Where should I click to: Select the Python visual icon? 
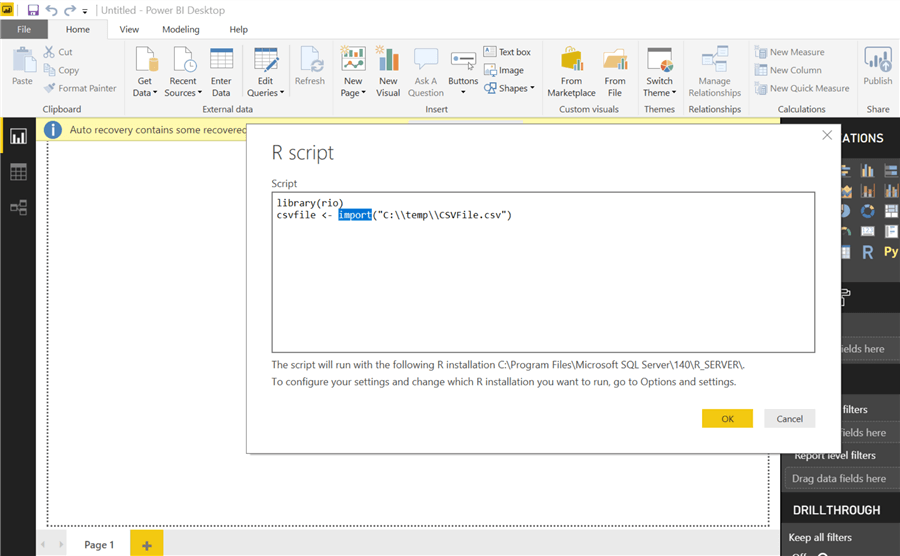[x=889, y=252]
